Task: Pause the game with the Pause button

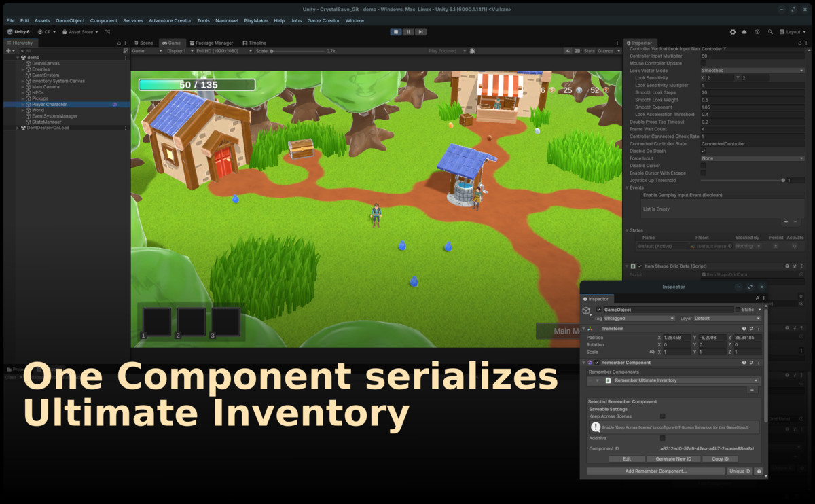Action: 408,31
